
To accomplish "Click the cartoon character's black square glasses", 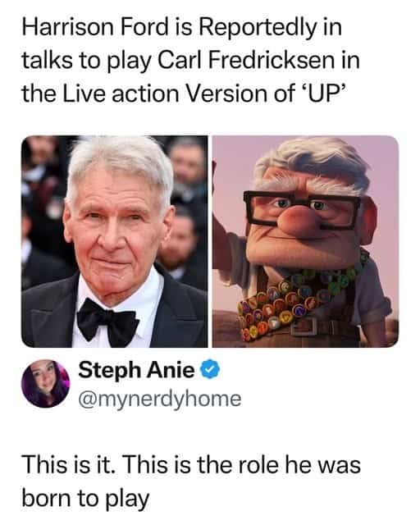I will coord(301,208).
